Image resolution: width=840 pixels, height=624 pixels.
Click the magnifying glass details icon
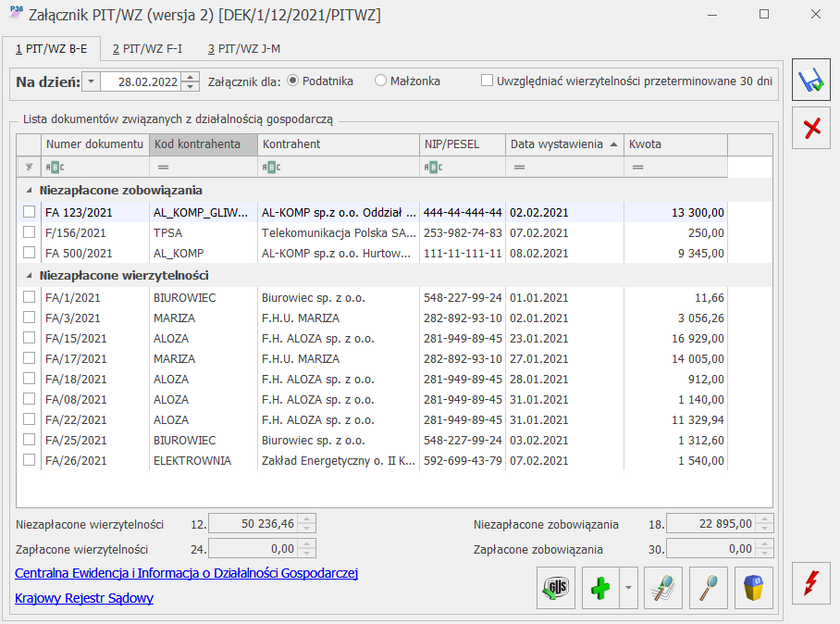[x=709, y=588]
